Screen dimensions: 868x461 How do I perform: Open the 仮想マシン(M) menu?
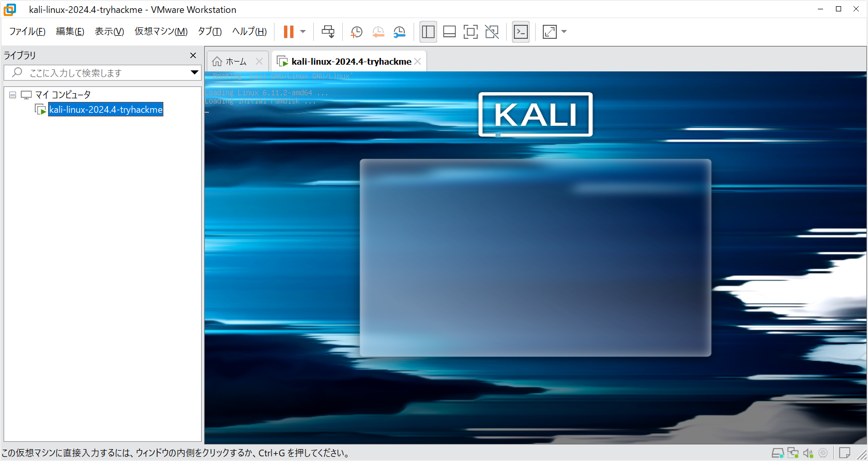(161, 32)
